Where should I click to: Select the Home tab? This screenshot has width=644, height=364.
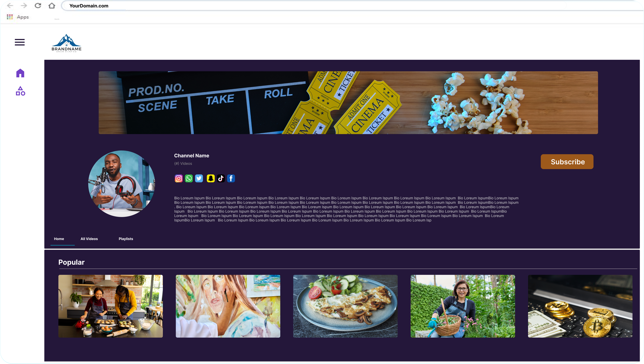click(59, 239)
